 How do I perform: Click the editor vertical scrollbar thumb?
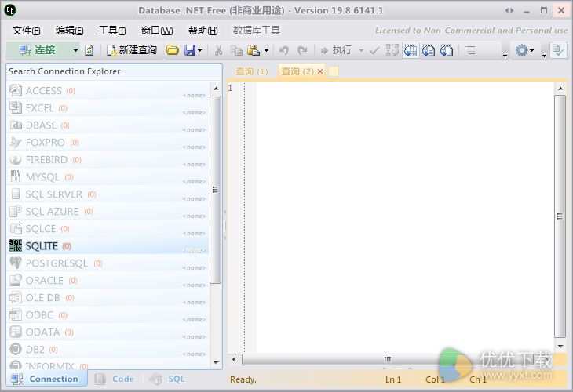(560, 216)
